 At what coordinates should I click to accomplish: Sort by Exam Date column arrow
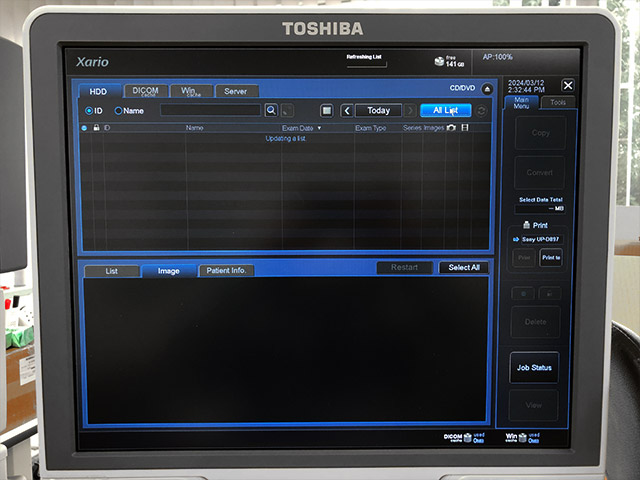[319, 128]
